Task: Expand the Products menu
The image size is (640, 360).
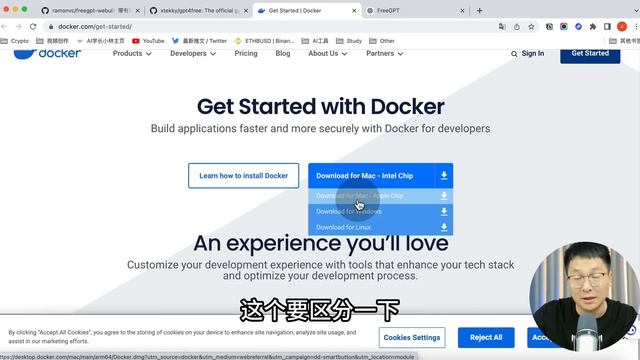Action: coord(132,53)
